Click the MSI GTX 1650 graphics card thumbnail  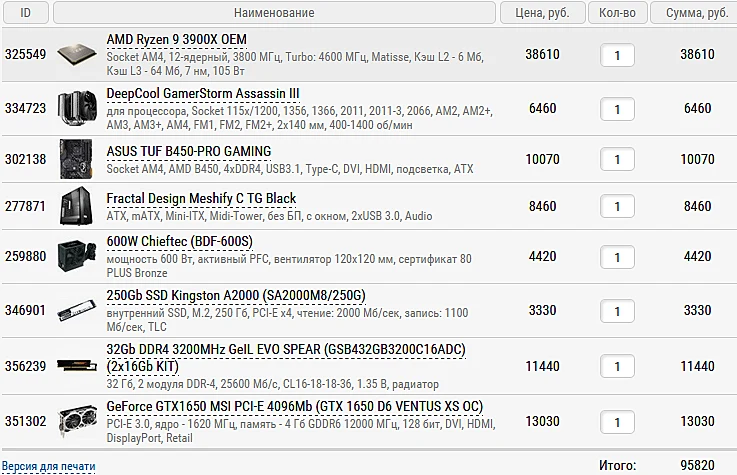(77, 421)
